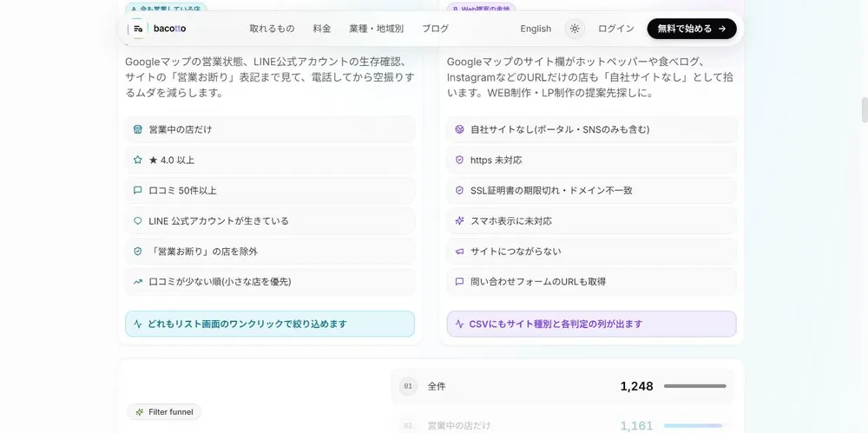Click the pulse icon in CSVにもサイト種別 banner
Viewport: 868px width, 433px height.
point(459,324)
